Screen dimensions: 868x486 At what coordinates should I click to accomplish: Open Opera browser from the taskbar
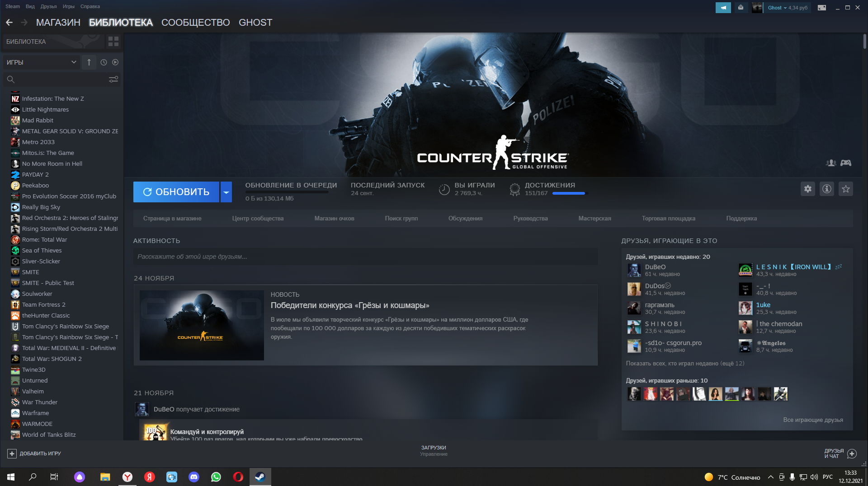[238, 477]
